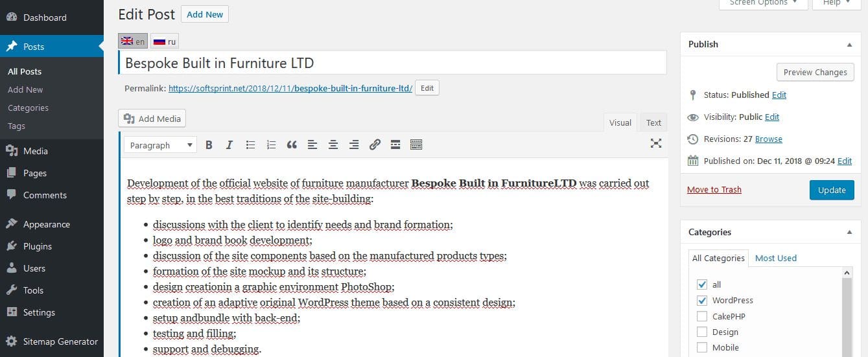This screenshot has width=868, height=357.
Task: Align text left
Action: pos(312,145)
